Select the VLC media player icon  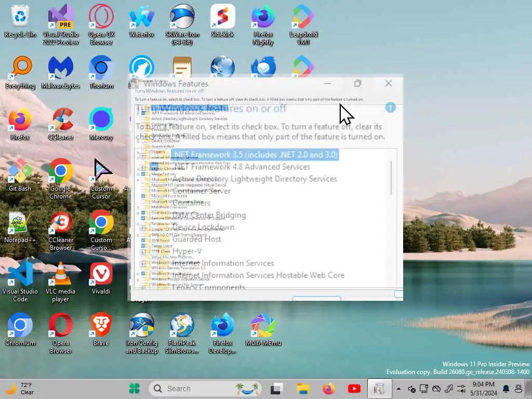(60, 282)
